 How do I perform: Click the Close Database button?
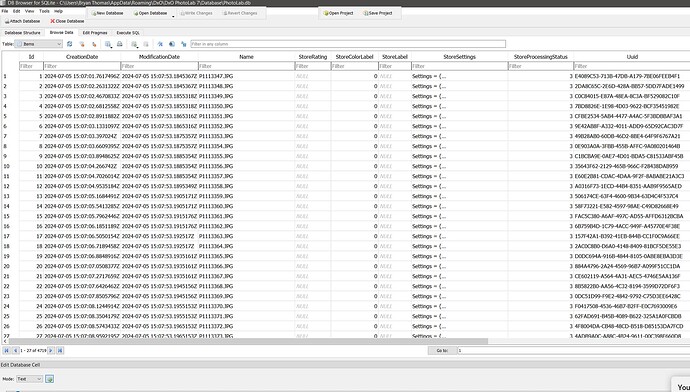click(67, 21)
